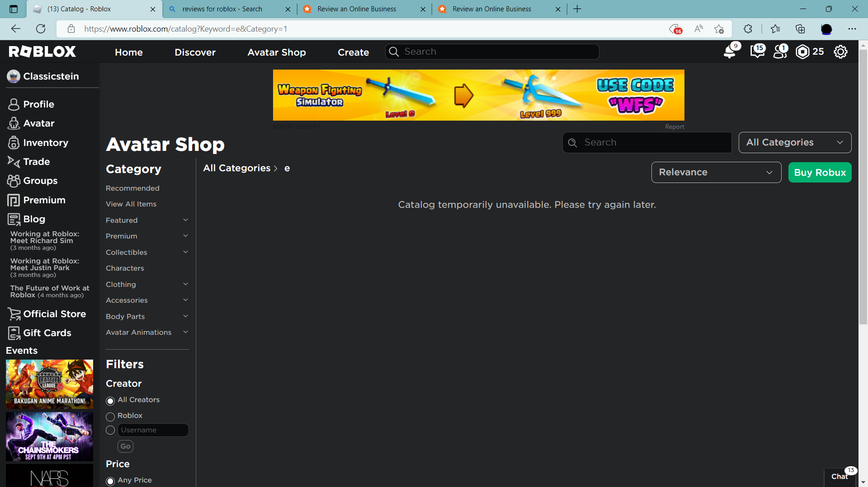The width and height of the screenshot is (868, 487).
Task: Open the Gift Cards page
Action: (47, 333)
